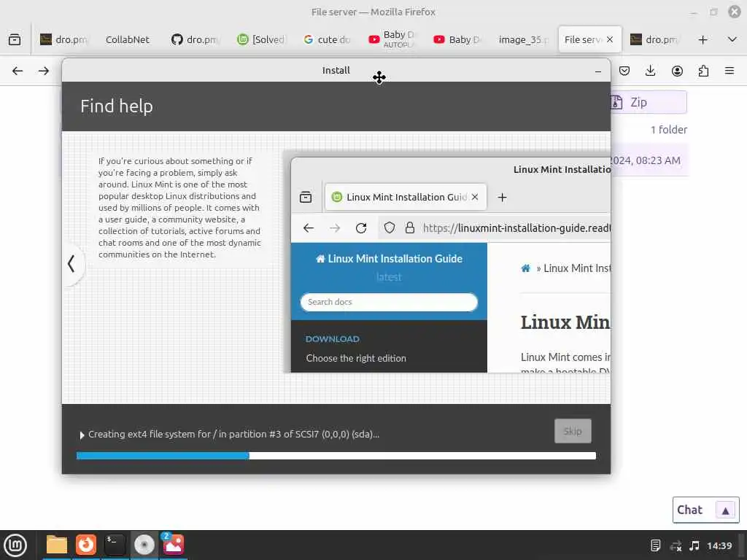Open Firefox from taskbar
Image resolution: width=747 pixels, height=560 pixels.
(x=86, y=545)
